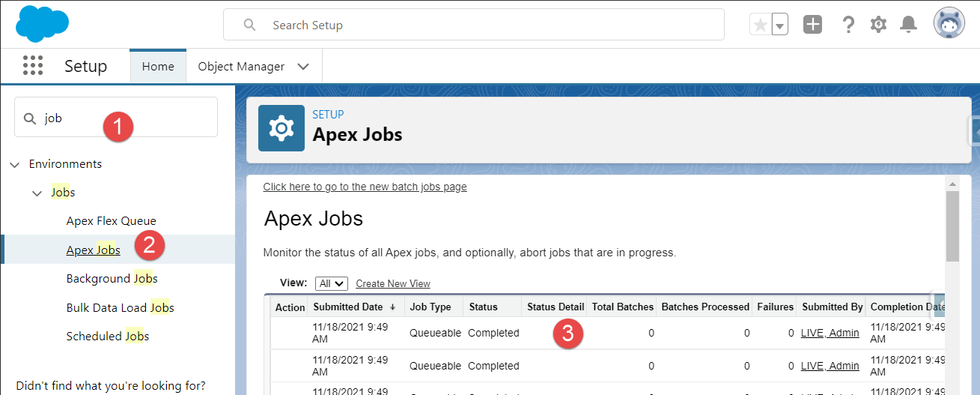Click the Job Type column header
The image size is (980, 395).
click(430, 307)
